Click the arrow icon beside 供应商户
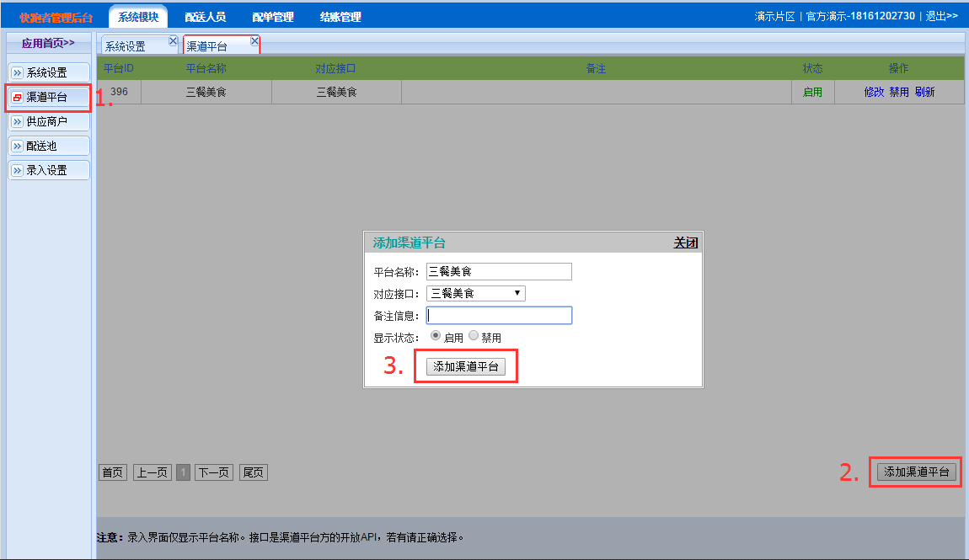Screen dimensions: 969x560 (x=17, y=122)
